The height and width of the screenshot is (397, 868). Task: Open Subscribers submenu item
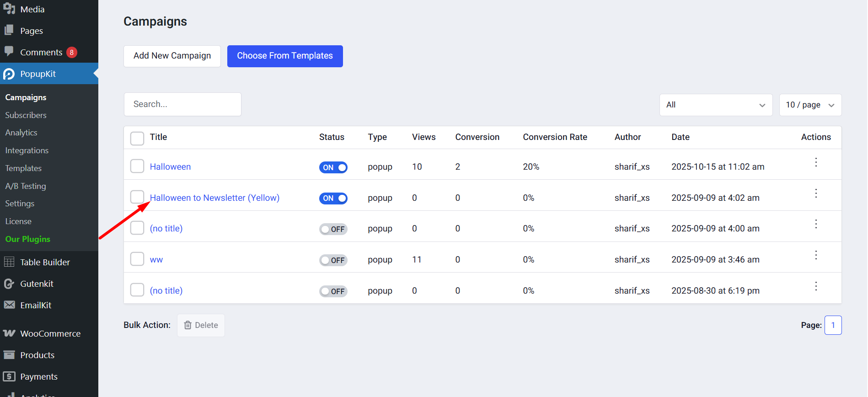click(26, 115)
